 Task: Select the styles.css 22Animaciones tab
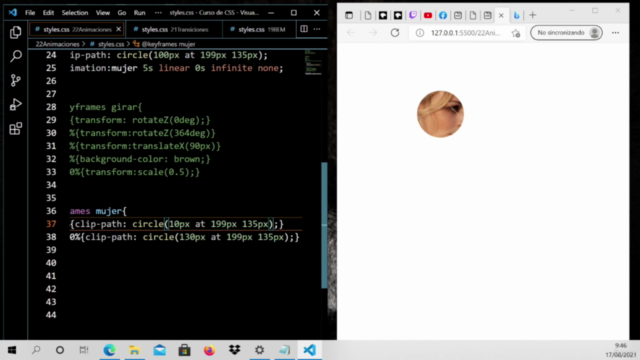point(77,29)
